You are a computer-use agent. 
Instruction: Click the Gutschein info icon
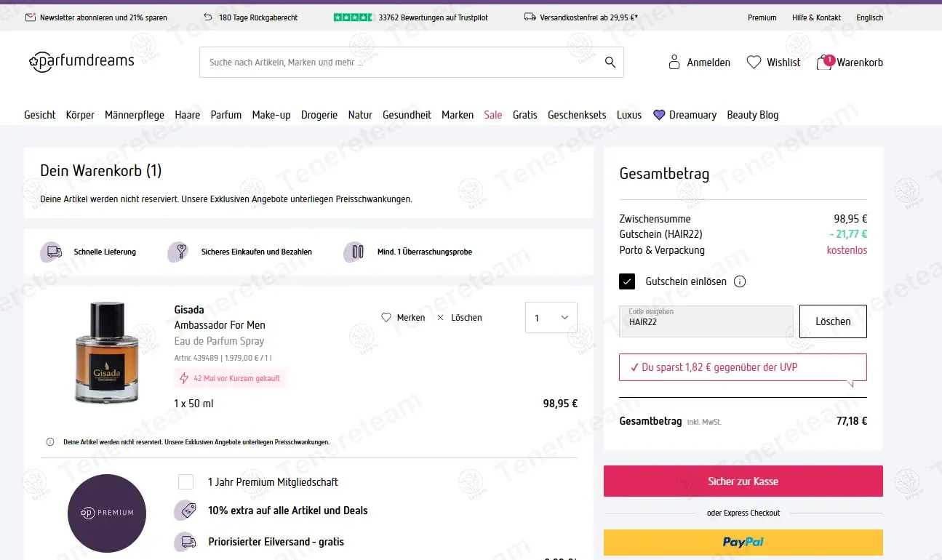[x=740, y=281]
